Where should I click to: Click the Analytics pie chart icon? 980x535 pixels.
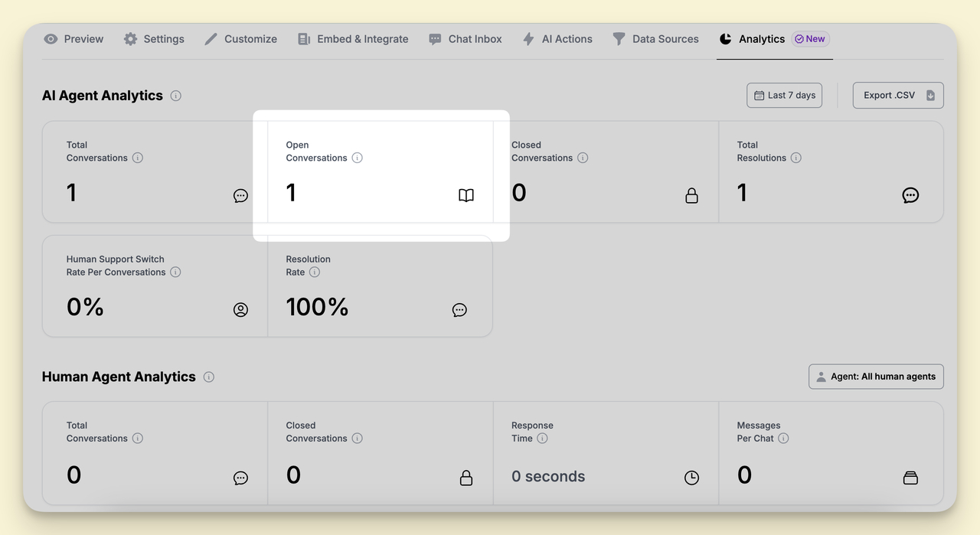pos(725,39)
